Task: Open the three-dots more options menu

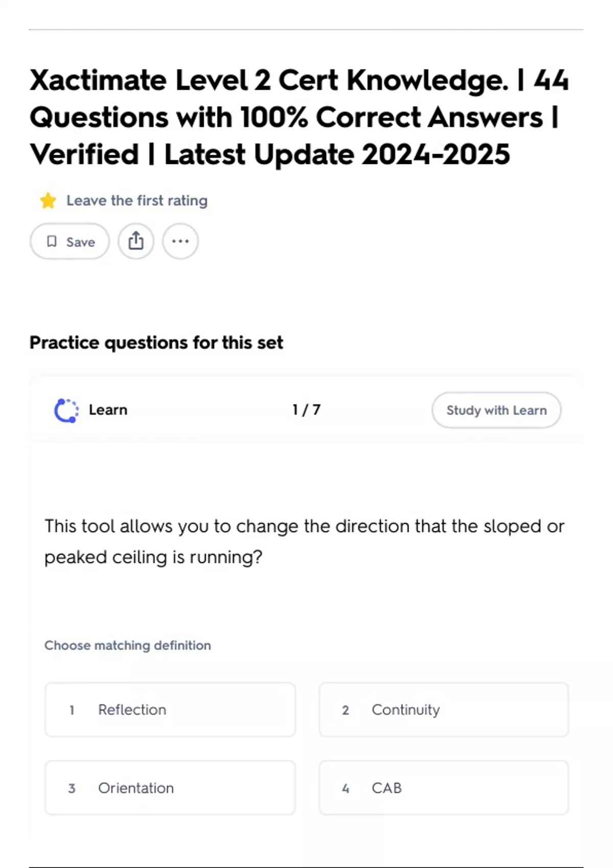Action: tap(180, 241)
